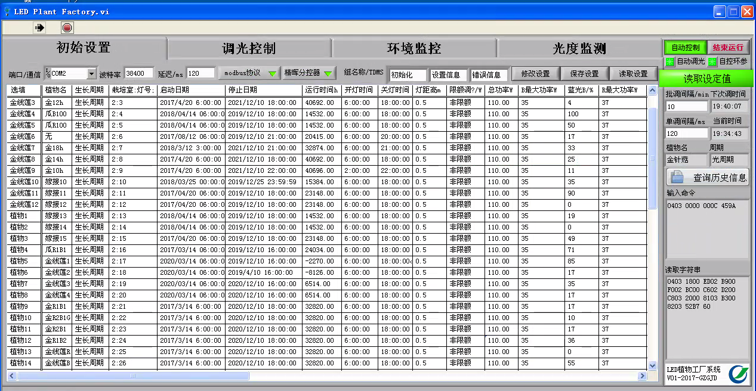Screen dimensions: 756x391
Task: Click the 初始化 group name field
Action: pos(407,75)
